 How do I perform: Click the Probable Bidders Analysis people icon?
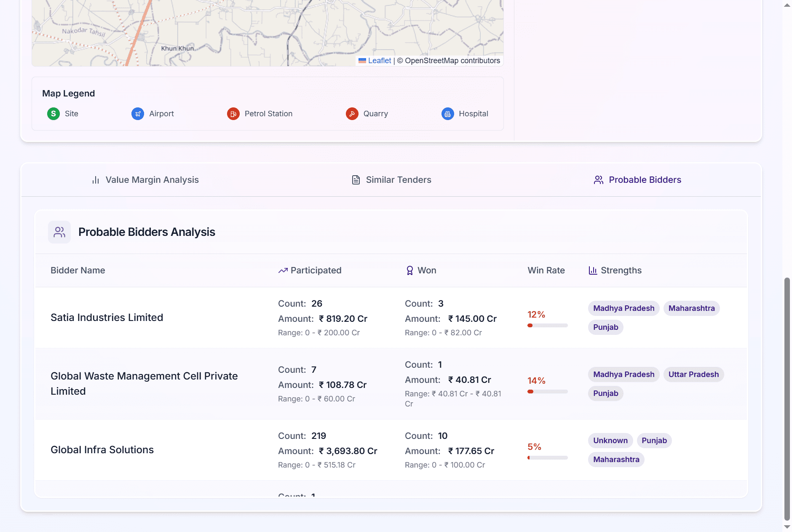tap(59, 232)
